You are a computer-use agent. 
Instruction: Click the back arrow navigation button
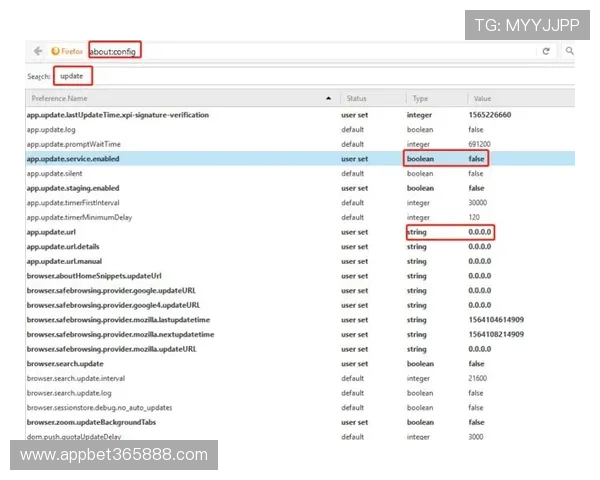click(38, 50)
